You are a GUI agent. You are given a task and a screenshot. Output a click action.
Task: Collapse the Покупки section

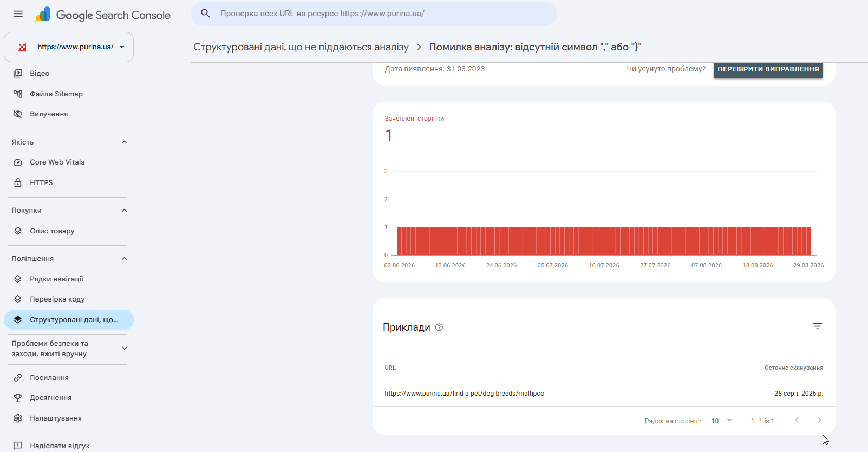point(124,211)
